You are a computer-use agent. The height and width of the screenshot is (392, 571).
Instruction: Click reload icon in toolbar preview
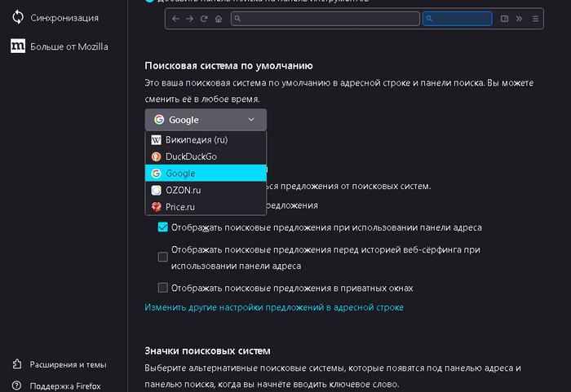click(204, 19)
